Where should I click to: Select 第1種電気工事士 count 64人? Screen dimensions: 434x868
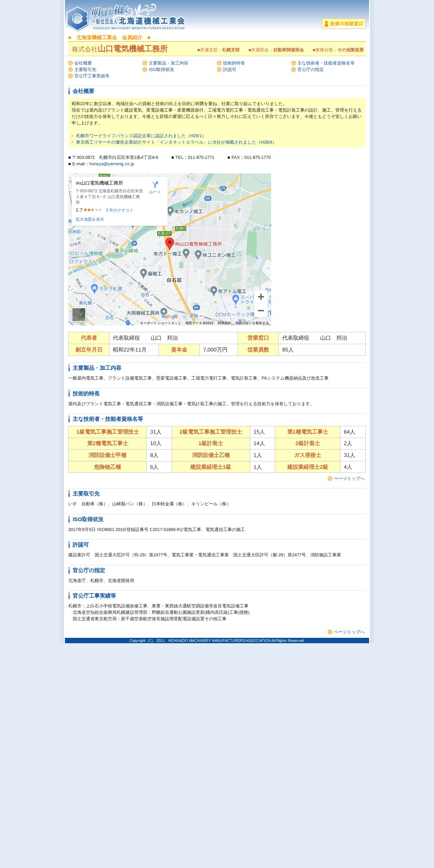(x=353, y=432)
